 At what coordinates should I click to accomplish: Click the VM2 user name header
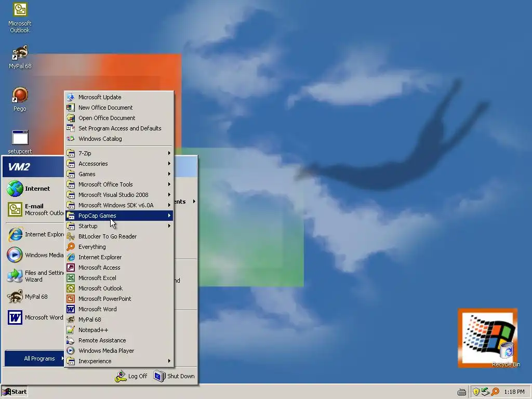[x=19, y=167]
